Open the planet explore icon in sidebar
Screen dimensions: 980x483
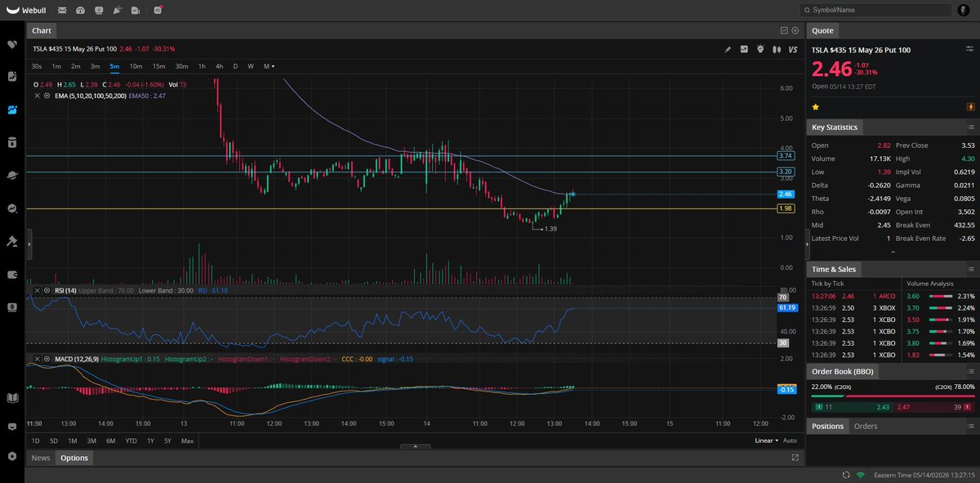12,175
